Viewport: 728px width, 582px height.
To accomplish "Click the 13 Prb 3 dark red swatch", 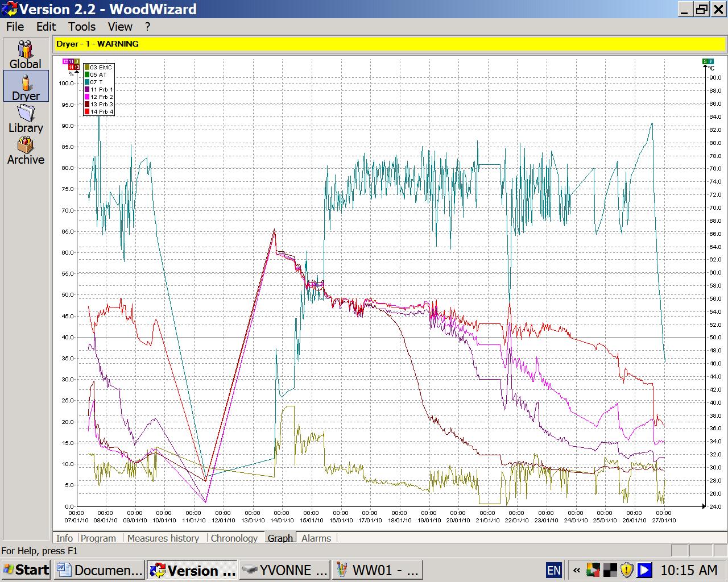I will coord(87,105).
